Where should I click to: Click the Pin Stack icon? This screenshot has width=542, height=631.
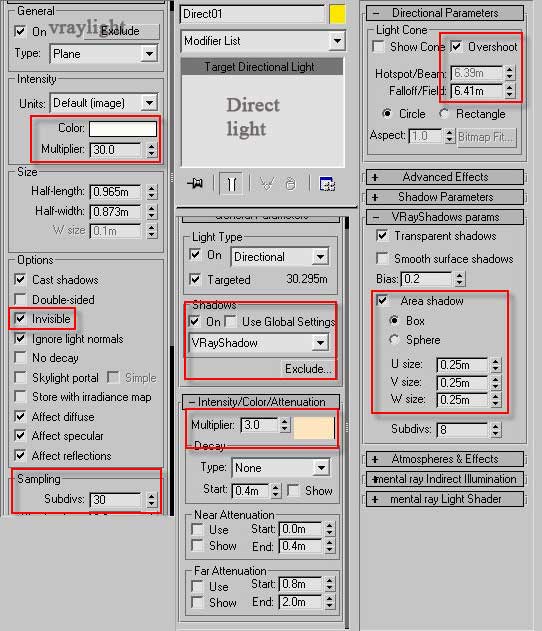[196, 184]
